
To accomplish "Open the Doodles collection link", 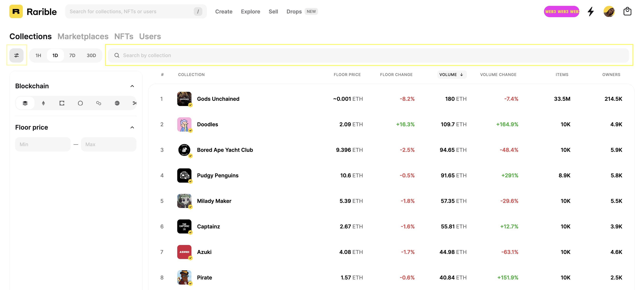I will pyautogui.click(x=207, y=125).
